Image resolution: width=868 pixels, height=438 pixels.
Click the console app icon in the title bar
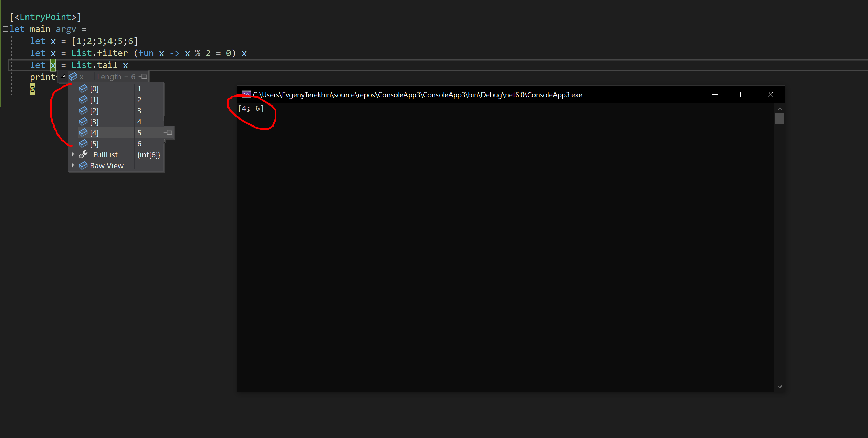coord(246,95)
